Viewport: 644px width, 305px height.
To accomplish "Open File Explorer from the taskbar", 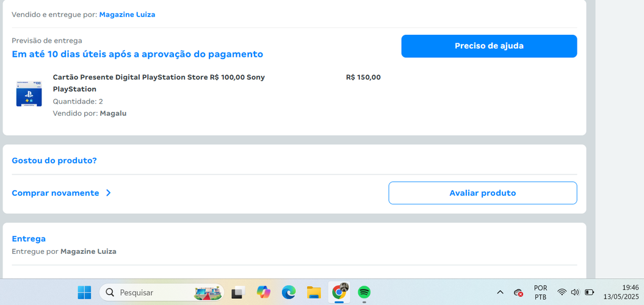I will point(314,293).
